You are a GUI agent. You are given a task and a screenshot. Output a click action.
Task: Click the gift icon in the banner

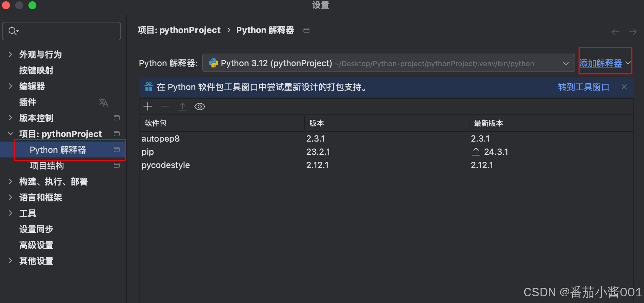click(x=149, y=87)
